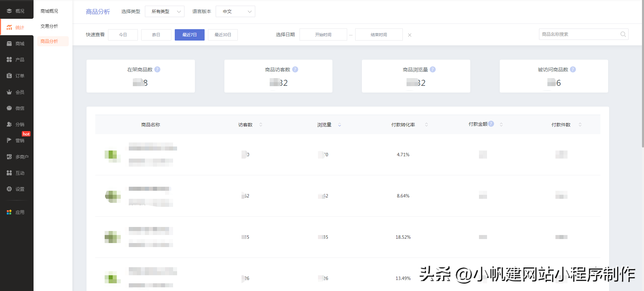The height and width of the screenshot is (291, 644).
Task: Select the 今日 quick view button
Action: pyautogui.click(x=123, y=35)
